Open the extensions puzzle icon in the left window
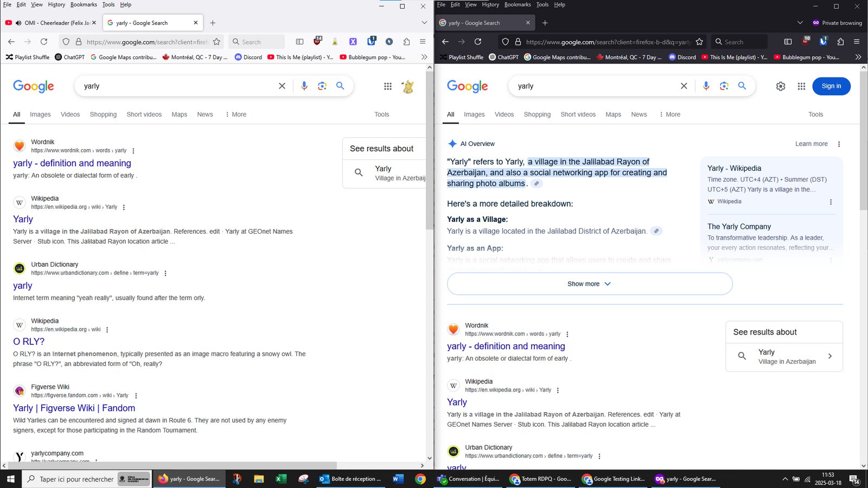The width and height of the screenshot is (868, 488). [x=406, y=42]
